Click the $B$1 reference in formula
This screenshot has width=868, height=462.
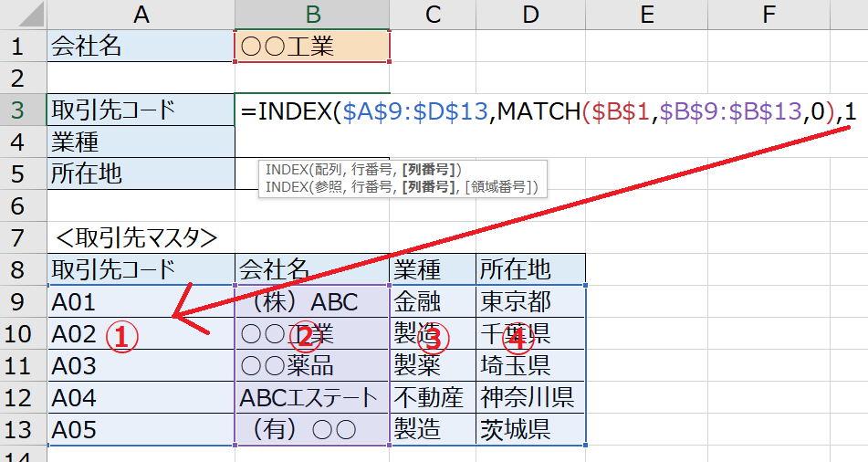[620, 111]
